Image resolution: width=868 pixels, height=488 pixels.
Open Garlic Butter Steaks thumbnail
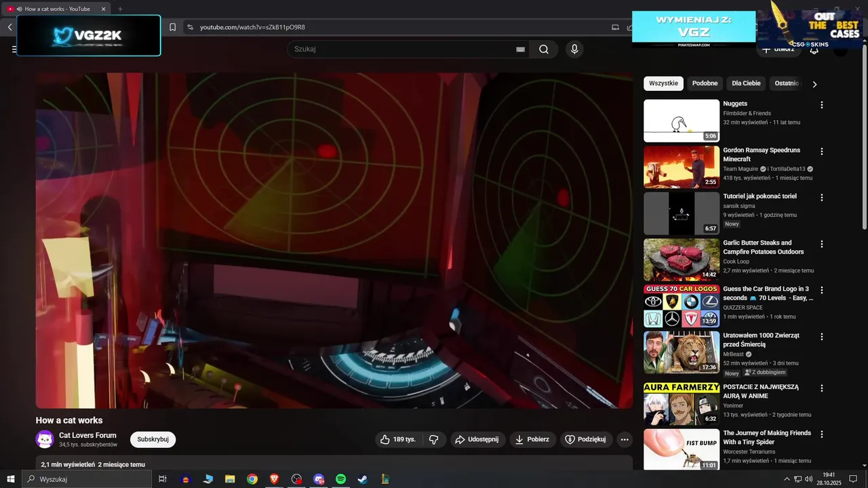pos(682,260)
